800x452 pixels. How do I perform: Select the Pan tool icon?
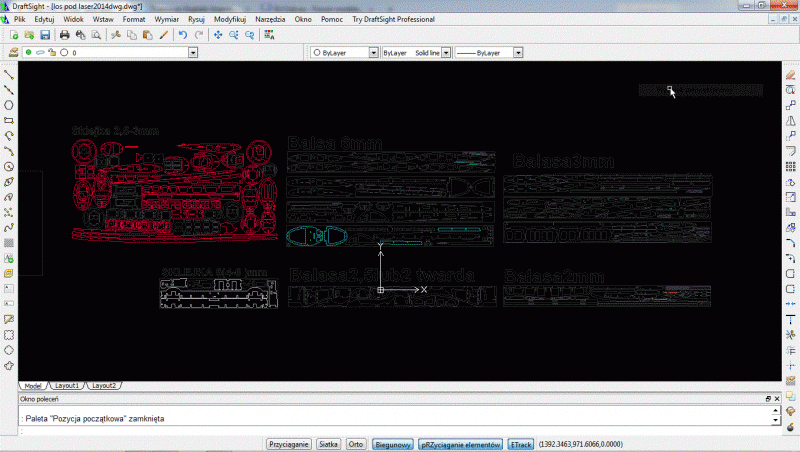pyautogui.click(x=218, y=35)
